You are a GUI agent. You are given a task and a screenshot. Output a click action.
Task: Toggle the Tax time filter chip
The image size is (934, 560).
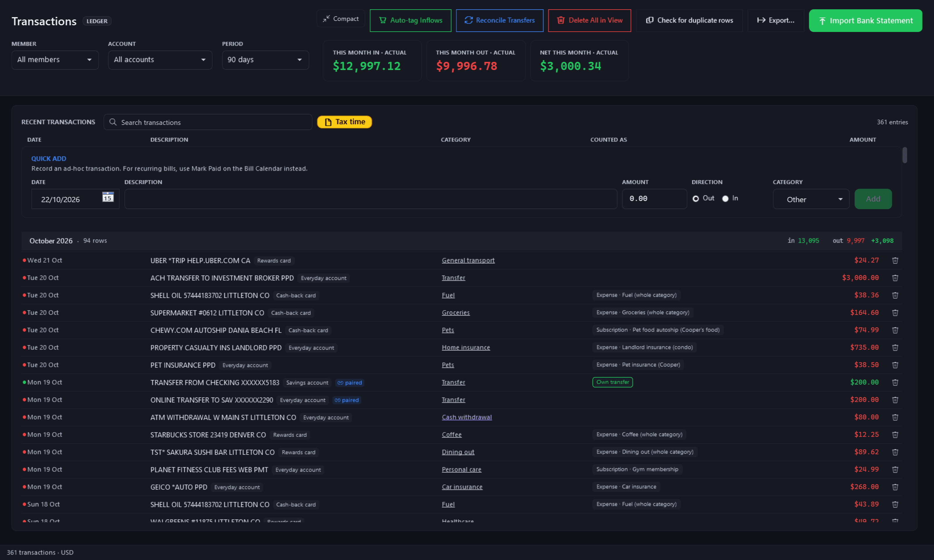344,122
